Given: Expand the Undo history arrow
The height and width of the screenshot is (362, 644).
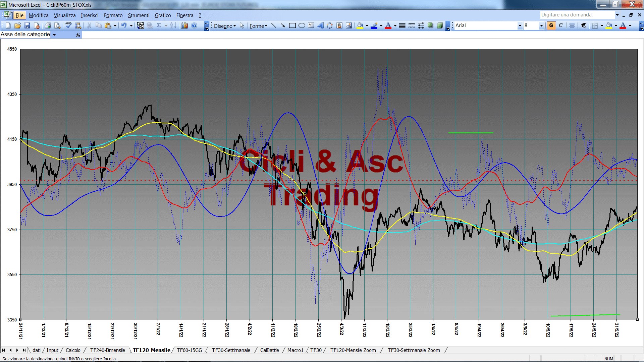Looking at the screenshot, I should click(x=131, y=25).
